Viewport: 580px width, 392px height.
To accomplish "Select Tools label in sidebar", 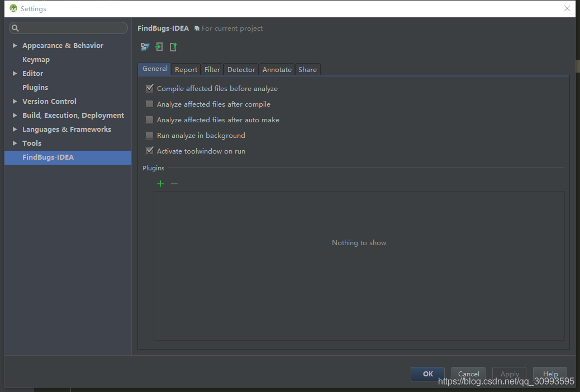I will click(32, 143).
